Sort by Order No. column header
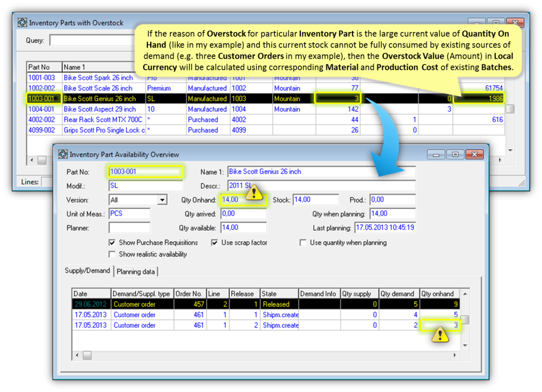The width and height of the screenshot is (542, 392). 190,294
